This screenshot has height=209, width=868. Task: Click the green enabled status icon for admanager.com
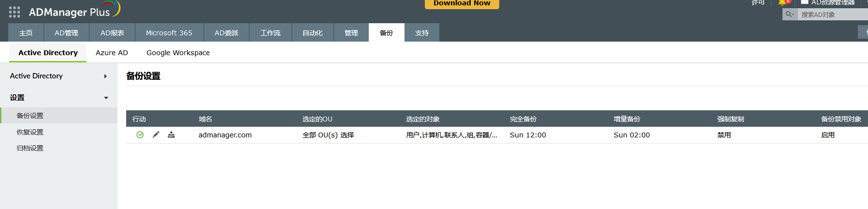[x=140, y=135]
